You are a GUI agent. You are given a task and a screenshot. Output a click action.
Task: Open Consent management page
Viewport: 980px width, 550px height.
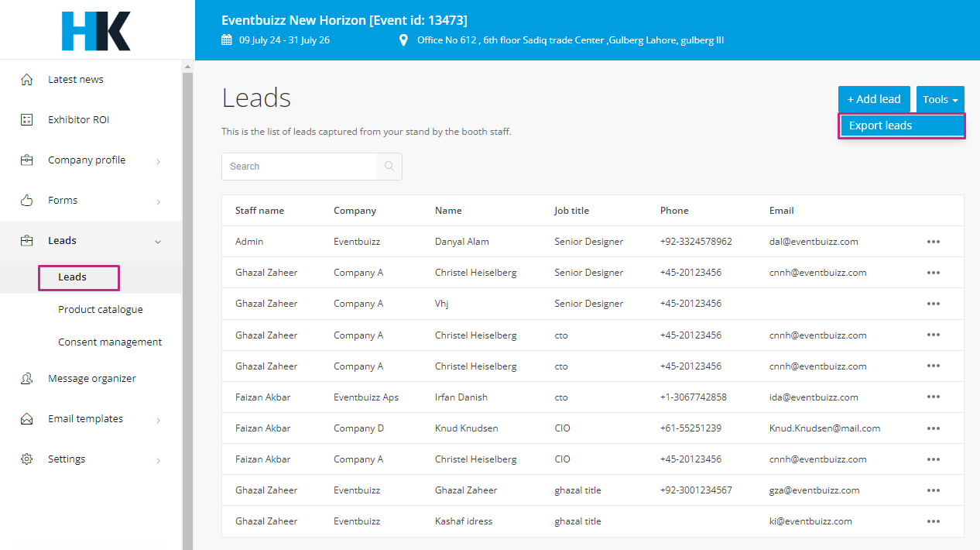[x=110, y=342]
